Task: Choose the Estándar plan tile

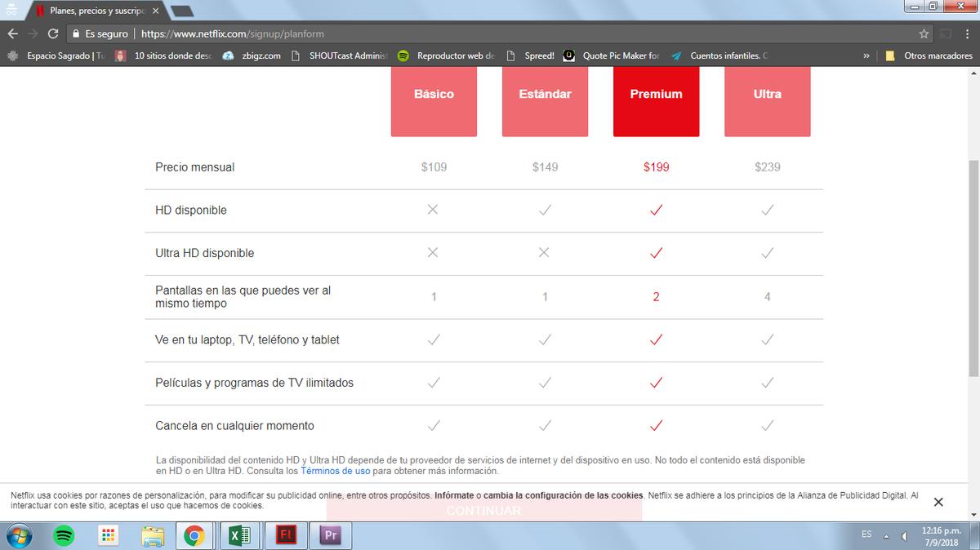Action: [545, 101]
